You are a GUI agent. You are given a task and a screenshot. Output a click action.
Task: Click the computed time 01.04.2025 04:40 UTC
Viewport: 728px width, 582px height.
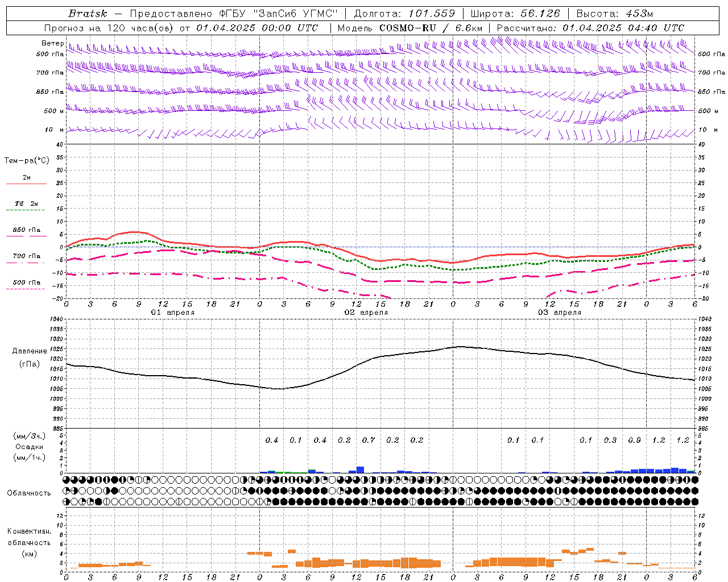623,28
